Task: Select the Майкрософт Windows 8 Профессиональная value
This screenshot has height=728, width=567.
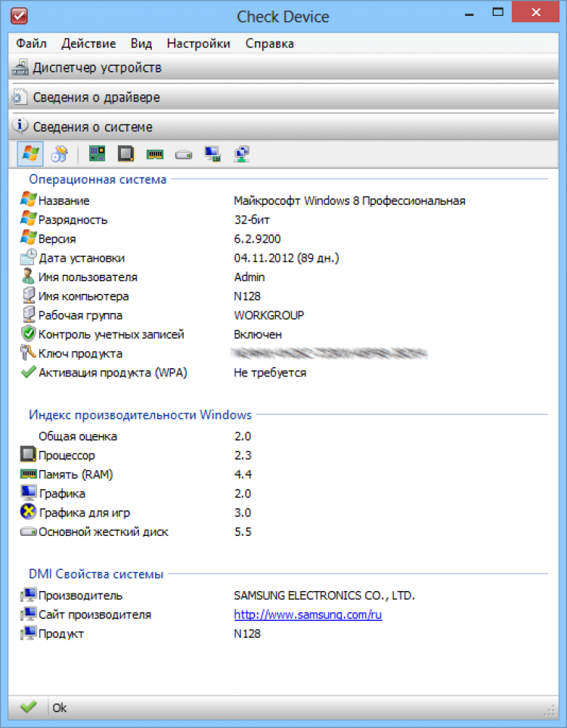Action: pos(350,200)
